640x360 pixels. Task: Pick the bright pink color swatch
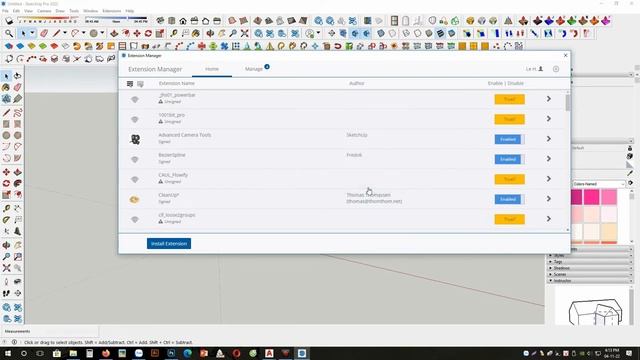tap(591, 197)
